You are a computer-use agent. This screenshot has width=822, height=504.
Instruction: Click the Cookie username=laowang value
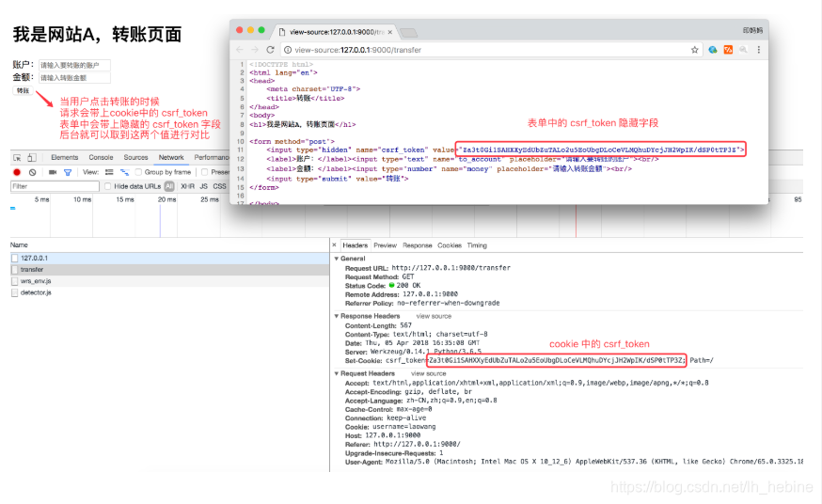[403, 427]
